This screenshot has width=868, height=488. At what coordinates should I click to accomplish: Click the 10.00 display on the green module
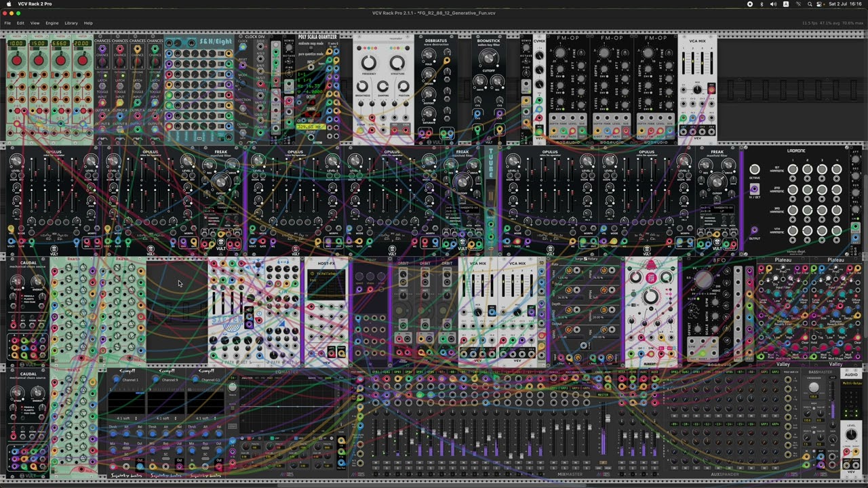point(16,44)
